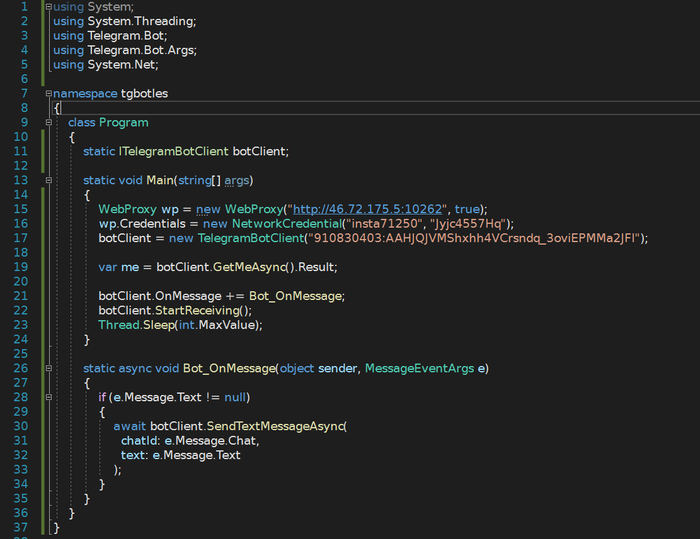Click the namespace name 'tgbotles'

144,93
